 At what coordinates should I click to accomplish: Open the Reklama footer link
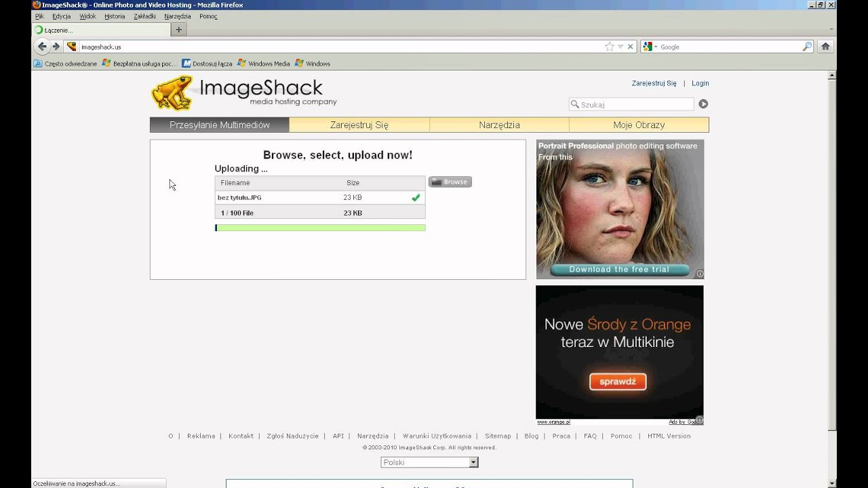pos(201,436)
